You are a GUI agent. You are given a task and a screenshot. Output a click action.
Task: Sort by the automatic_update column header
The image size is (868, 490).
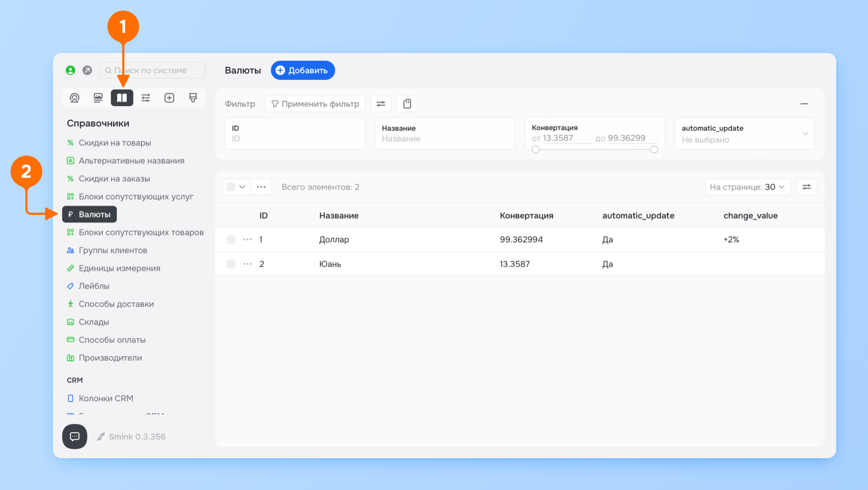[638, 215]
